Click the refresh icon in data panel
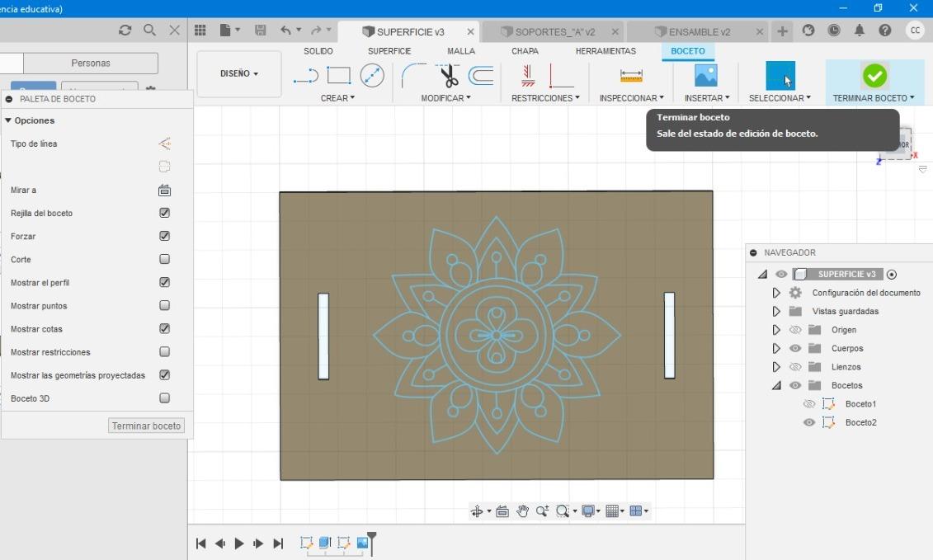Screen dimensions: 933x560 [125, 30]
